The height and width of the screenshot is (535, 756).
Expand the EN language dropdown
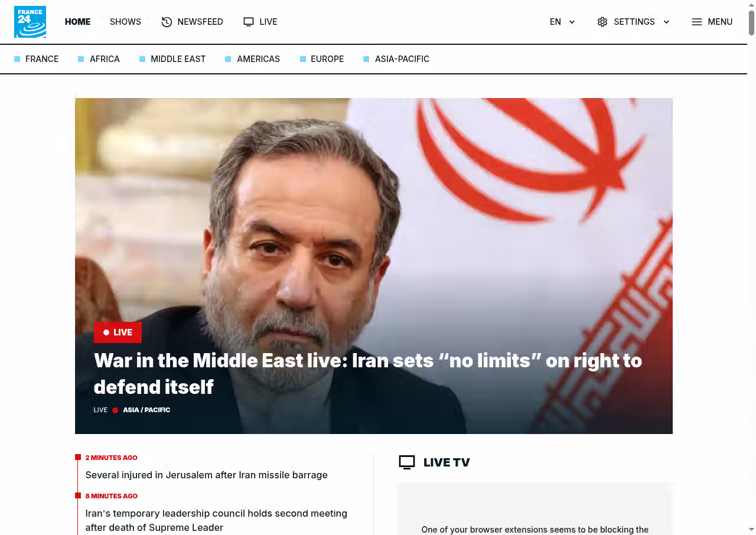(562, 22)
